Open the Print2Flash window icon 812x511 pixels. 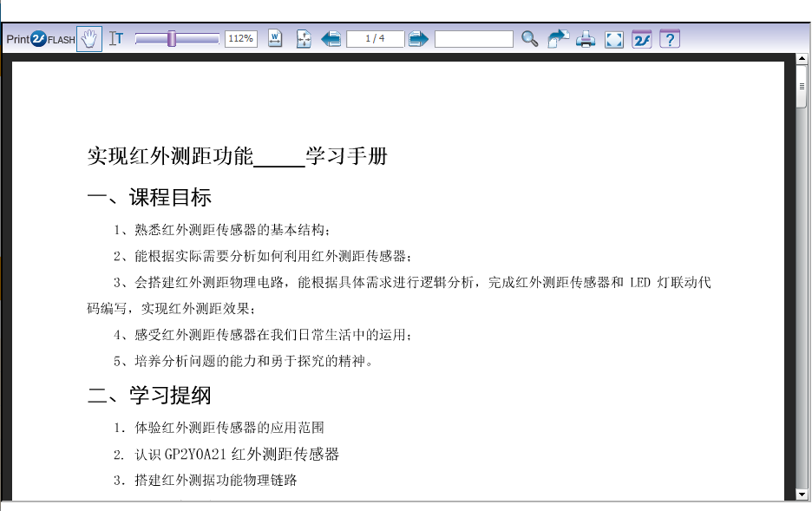tap(641, 39)
